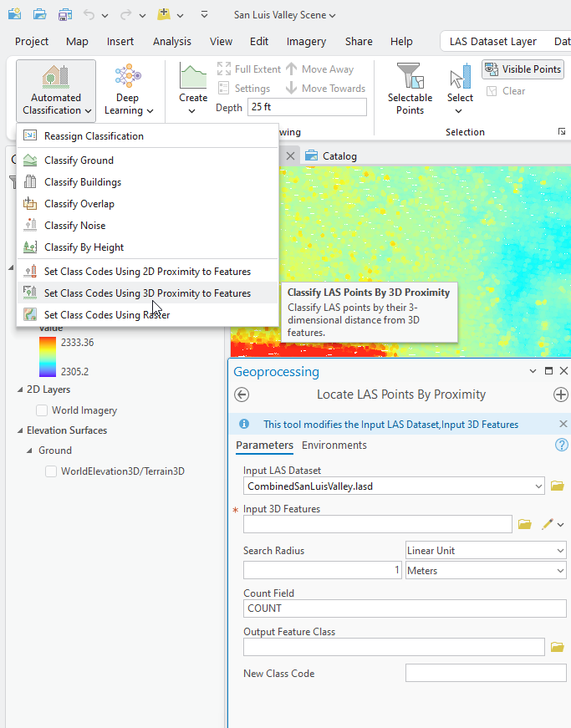Image resolution: width=571 pixels, height=728 pixels.
Task: Open the Help ribbon tab
Action: point(401,41)
